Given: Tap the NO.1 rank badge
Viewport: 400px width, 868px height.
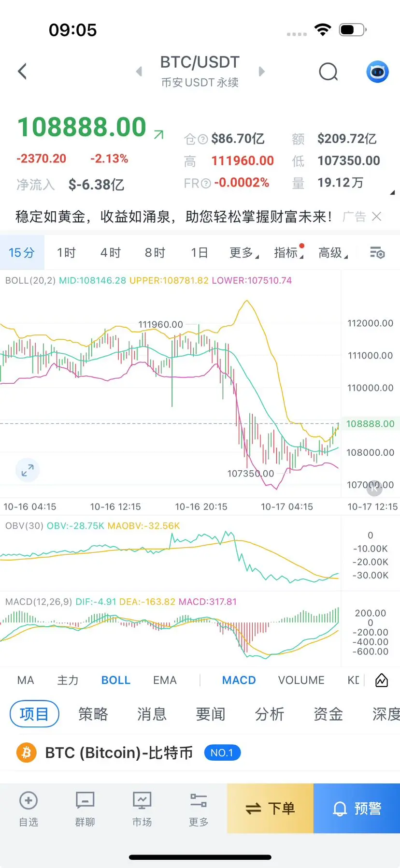Looking at the screenshot, I should click(x=222, y=752).
